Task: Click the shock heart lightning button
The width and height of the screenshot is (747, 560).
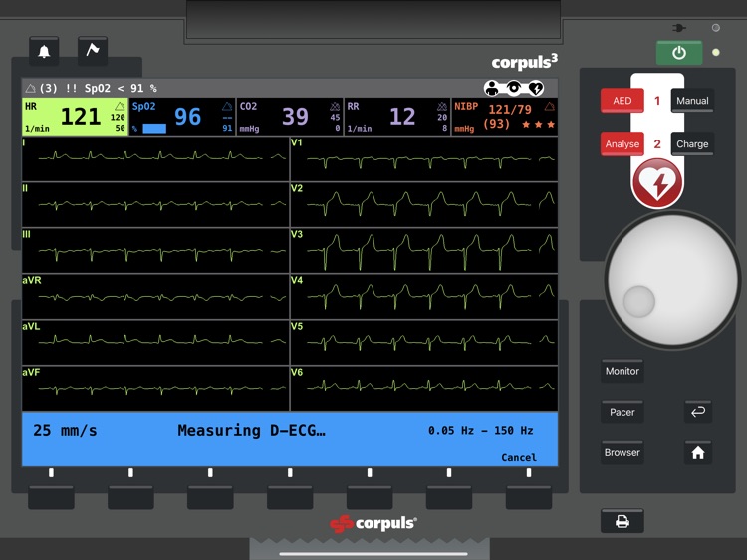Action: (x=657, y=183)
